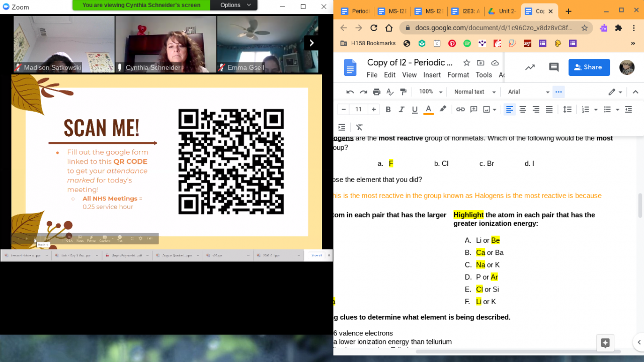Image resolution: width=644 pixels, height=362 pixels.
Task: Toggle italic formatting
Action: click(401, 110)
